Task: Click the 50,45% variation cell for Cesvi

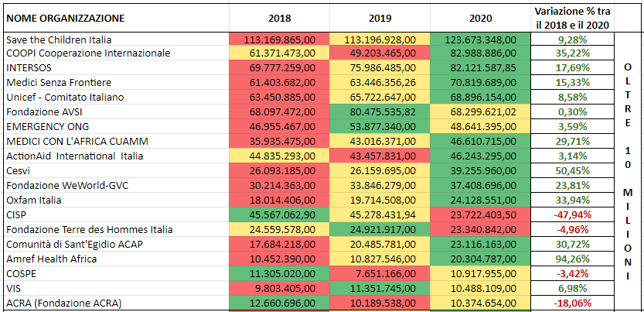Action: (x=572, y=170)
